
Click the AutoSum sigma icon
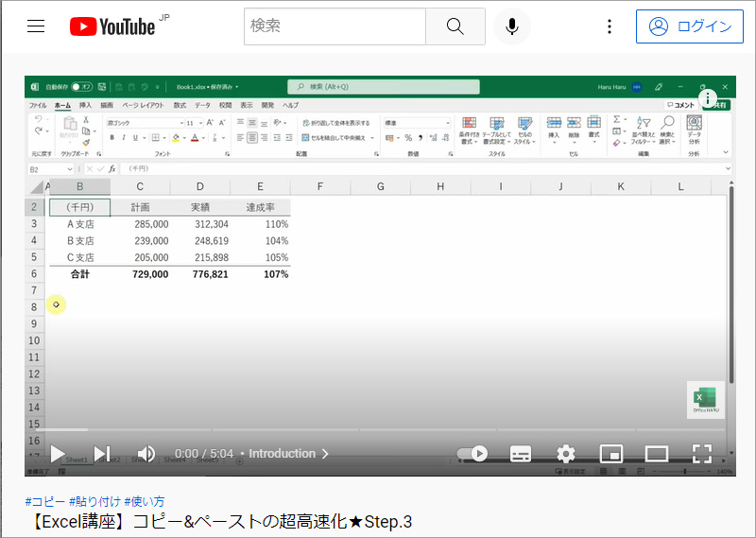[x=616, y=119]
